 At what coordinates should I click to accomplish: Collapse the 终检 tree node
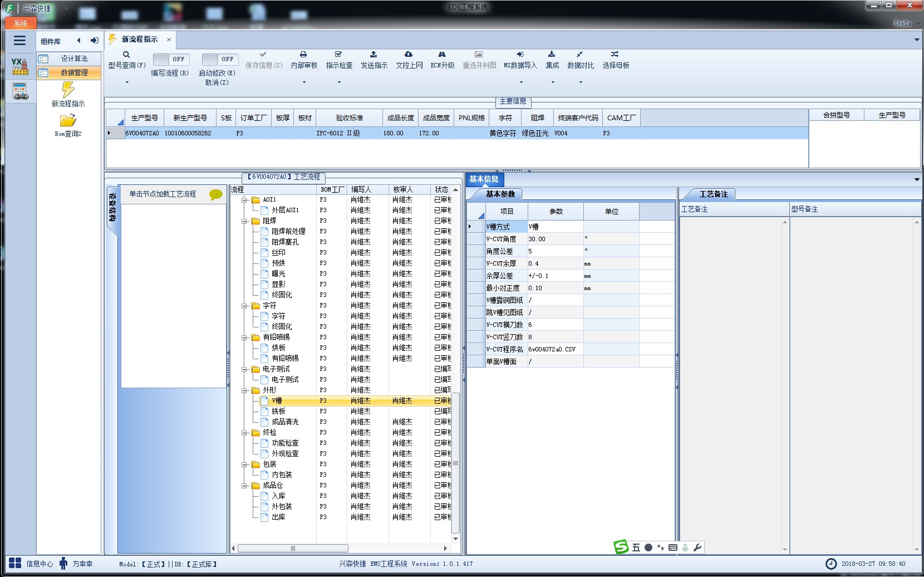coord(244,433)
